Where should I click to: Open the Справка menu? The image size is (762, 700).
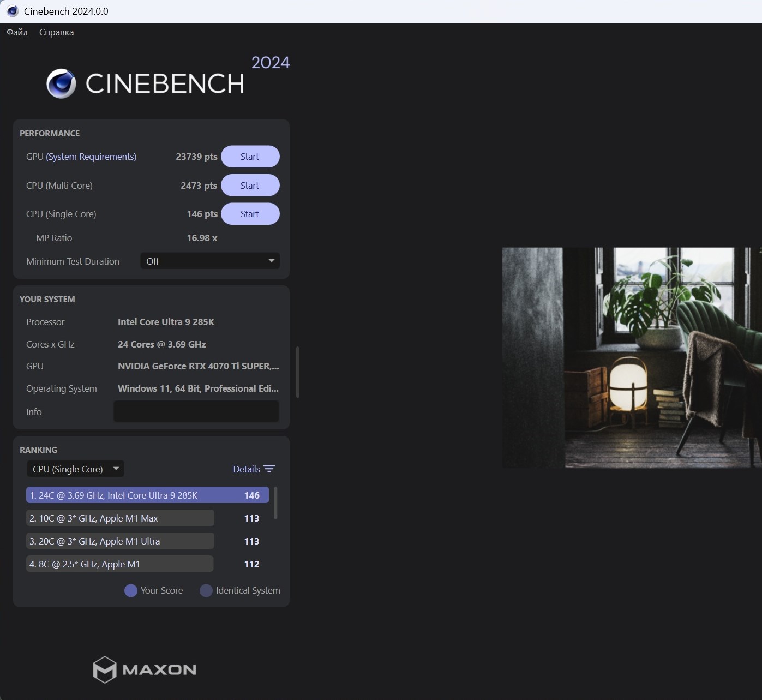pos(56,32)
